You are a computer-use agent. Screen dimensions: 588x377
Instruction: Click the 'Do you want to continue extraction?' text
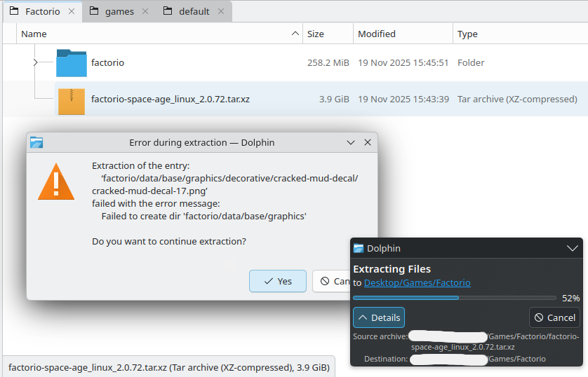tap(169, 242)
